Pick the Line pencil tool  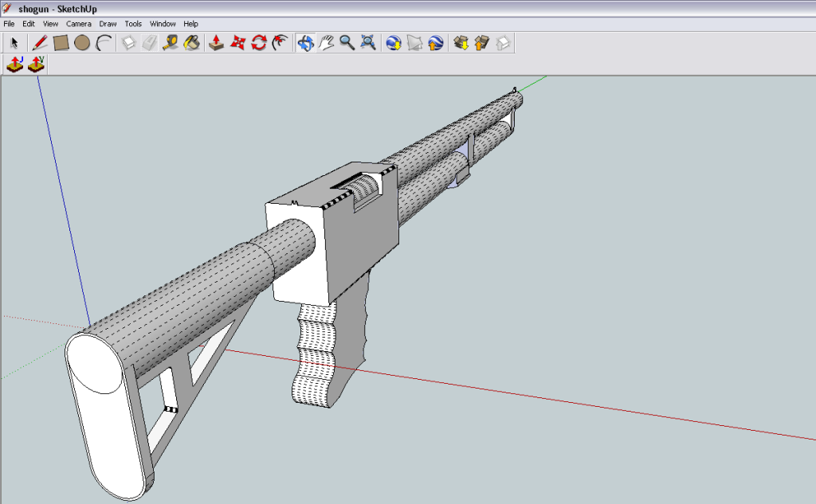(x=40, y=43)
